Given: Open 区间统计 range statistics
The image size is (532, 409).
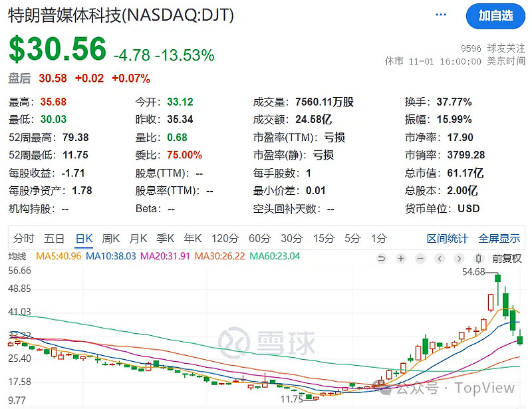Looking at the screenshot, I should [448, 238].
